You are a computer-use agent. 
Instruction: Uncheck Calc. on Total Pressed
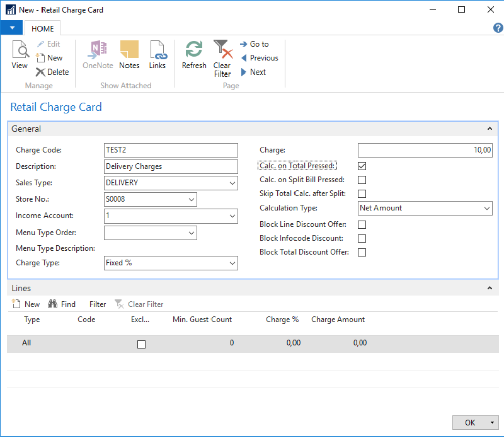362,166
